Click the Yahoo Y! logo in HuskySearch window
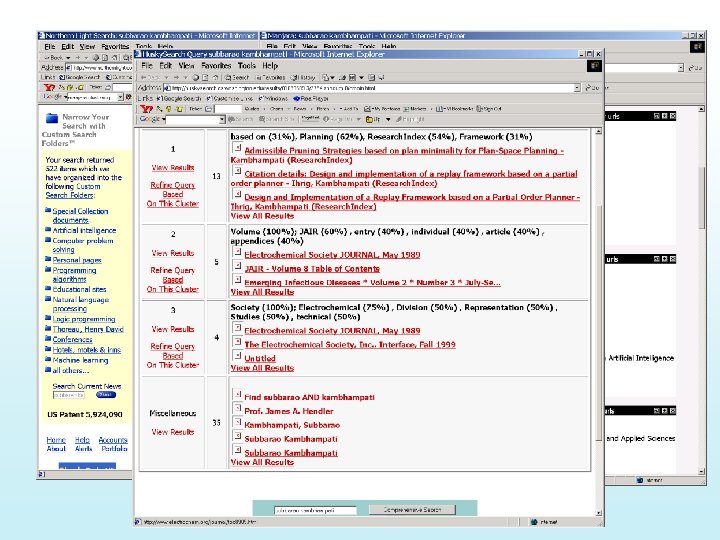This screenshot has height=540, width=720. [x=146, y=109]
